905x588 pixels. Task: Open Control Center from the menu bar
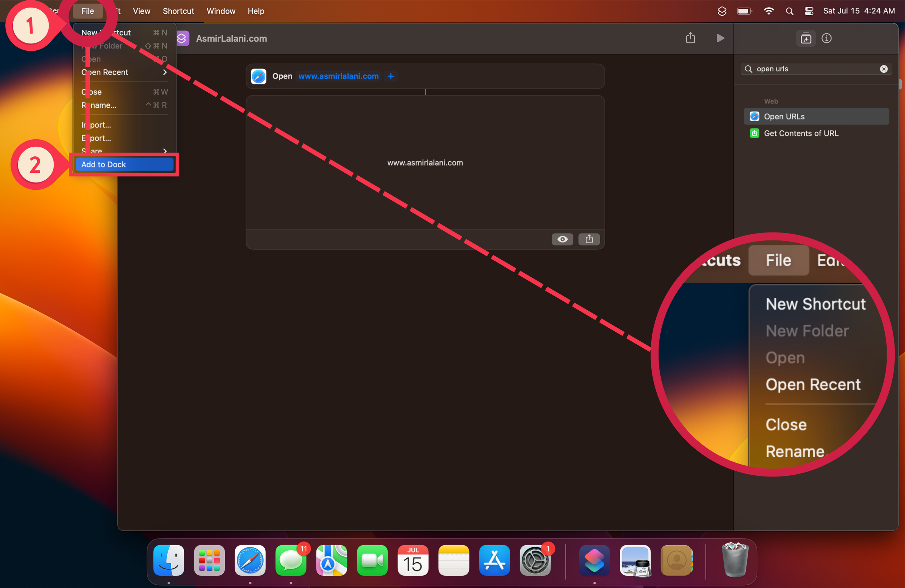point(809,11)
